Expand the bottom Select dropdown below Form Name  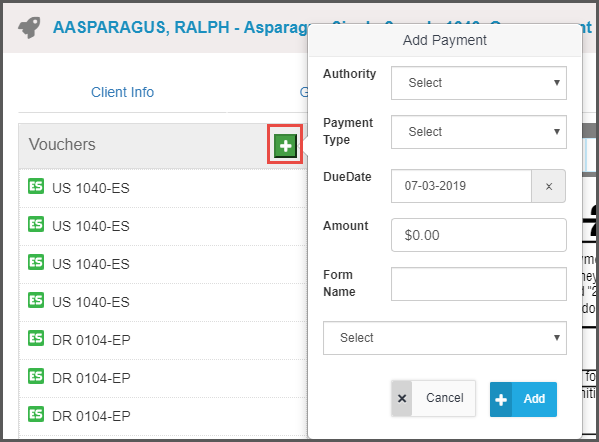(445, 338)
